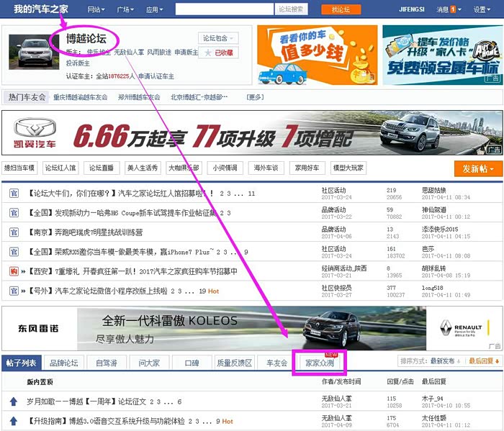Click the 官 icon beside 论坛大牛们 post
This screenshot has height=431, width=504.
tap(14, 194)
